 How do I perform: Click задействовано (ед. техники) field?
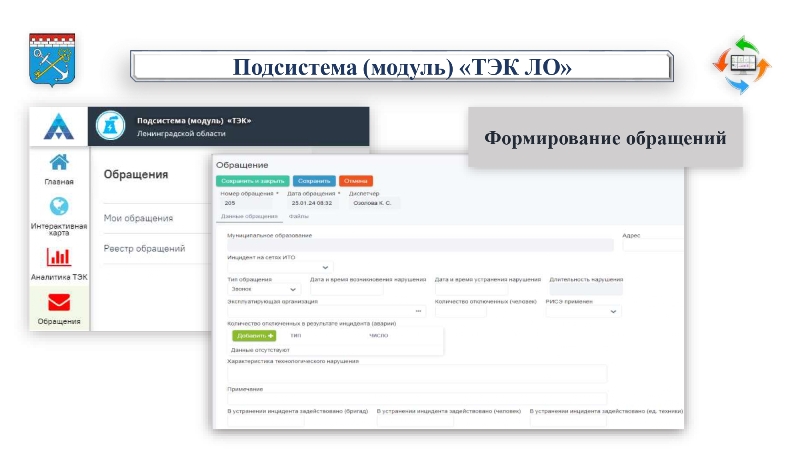pos(568,421)
